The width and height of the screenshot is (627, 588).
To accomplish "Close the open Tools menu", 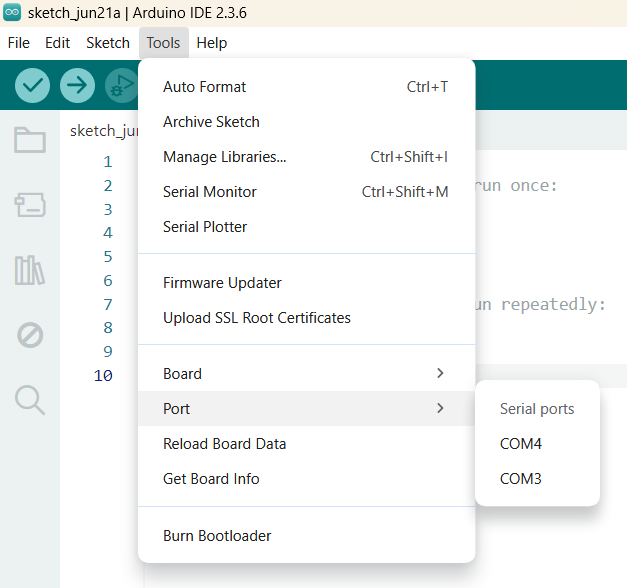I will point(164,43).
